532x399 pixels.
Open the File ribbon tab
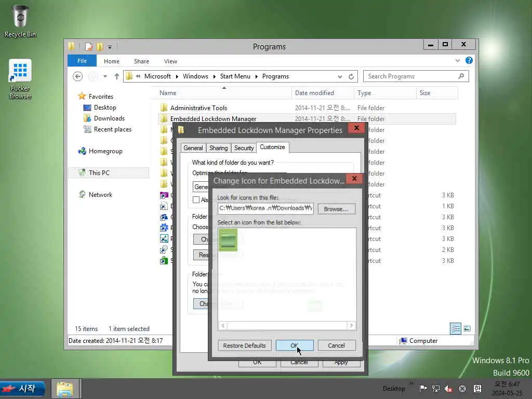[x=82, y=61]
